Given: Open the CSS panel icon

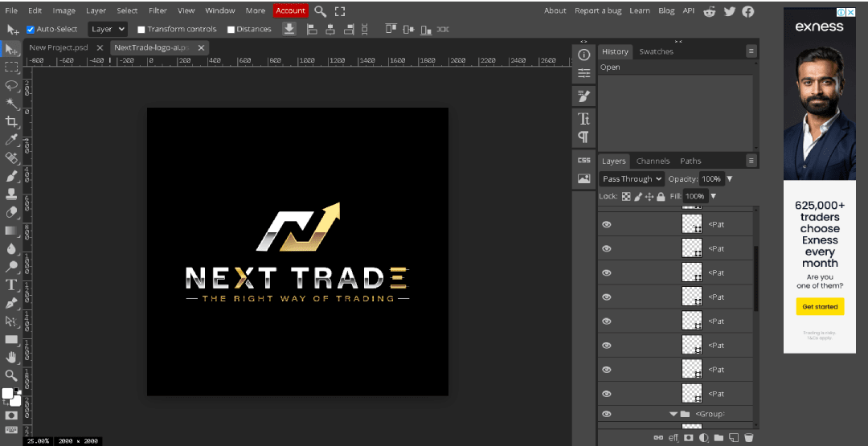Looking at the screenshot, I should 583,160.
